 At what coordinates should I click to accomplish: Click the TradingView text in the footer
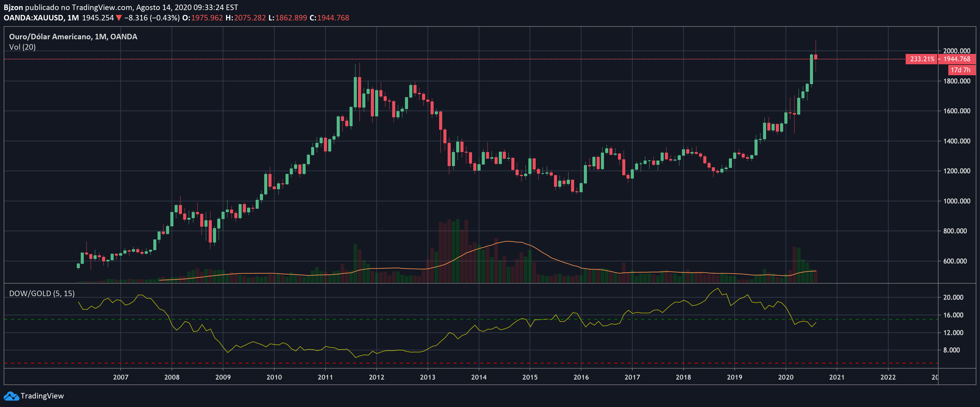pyautogui.click(x=42, y=396)
